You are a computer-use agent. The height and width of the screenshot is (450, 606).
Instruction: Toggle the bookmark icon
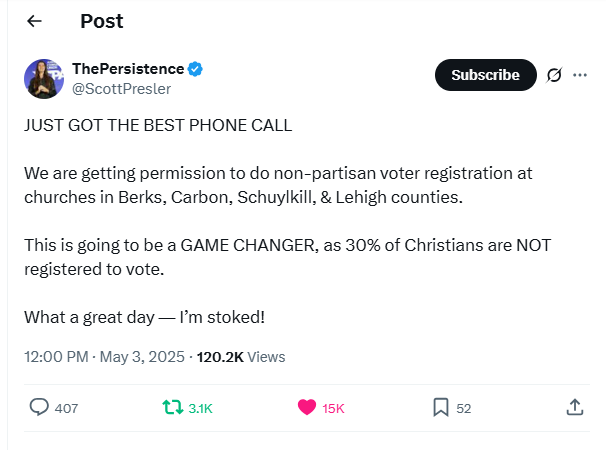click(441, 407)
